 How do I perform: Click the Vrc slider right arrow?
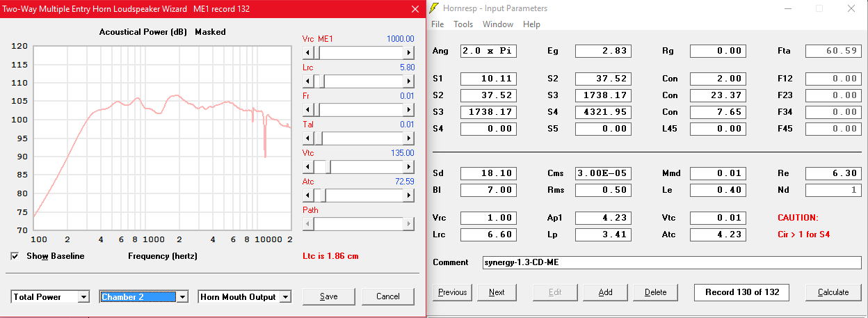click(409, 53)
